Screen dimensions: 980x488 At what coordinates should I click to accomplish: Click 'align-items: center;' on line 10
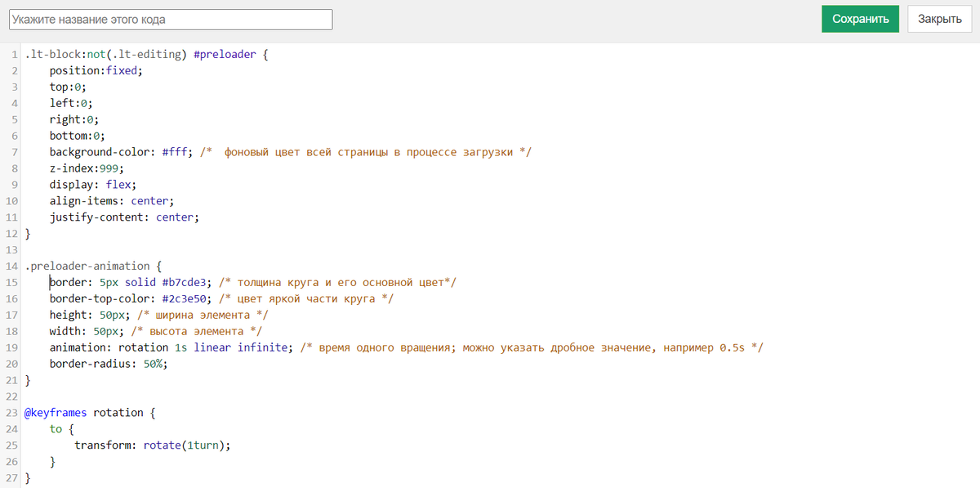pos(112,201)
